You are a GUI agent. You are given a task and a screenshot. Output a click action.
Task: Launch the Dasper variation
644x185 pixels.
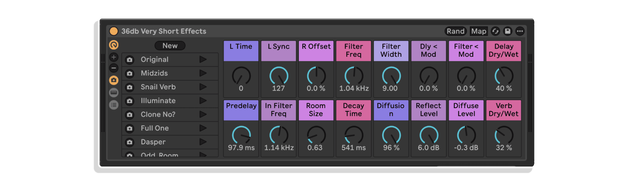[203, 142]
